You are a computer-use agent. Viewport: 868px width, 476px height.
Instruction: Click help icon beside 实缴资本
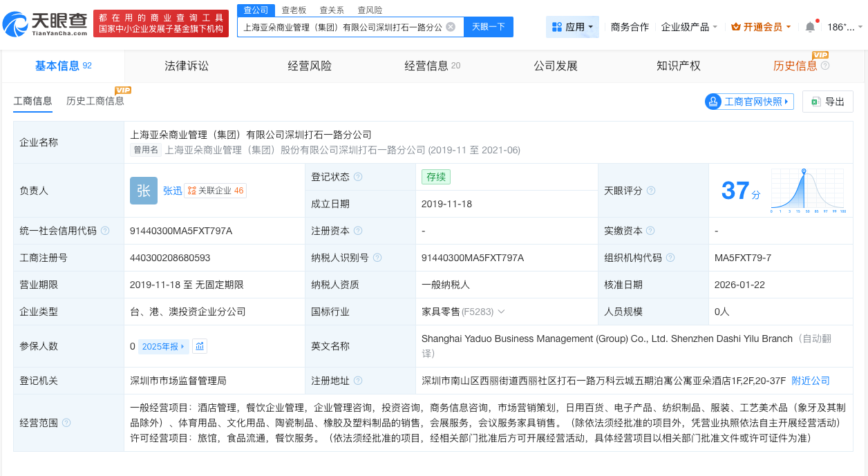pyautogui.click(x=651, y=231)
